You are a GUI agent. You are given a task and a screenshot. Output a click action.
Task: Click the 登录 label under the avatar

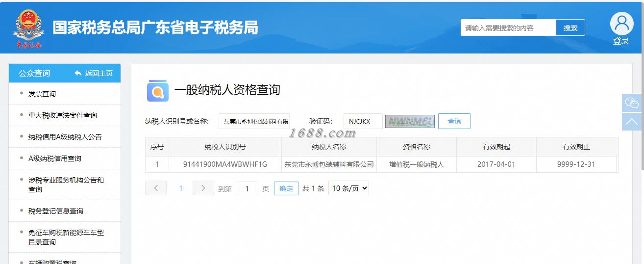pos(621,41)
